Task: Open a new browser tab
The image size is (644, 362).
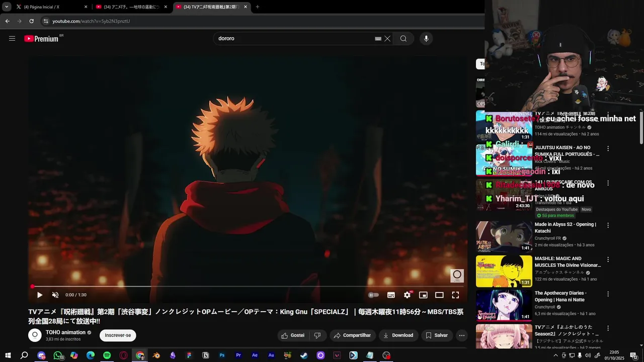Action: click(258, 7)
